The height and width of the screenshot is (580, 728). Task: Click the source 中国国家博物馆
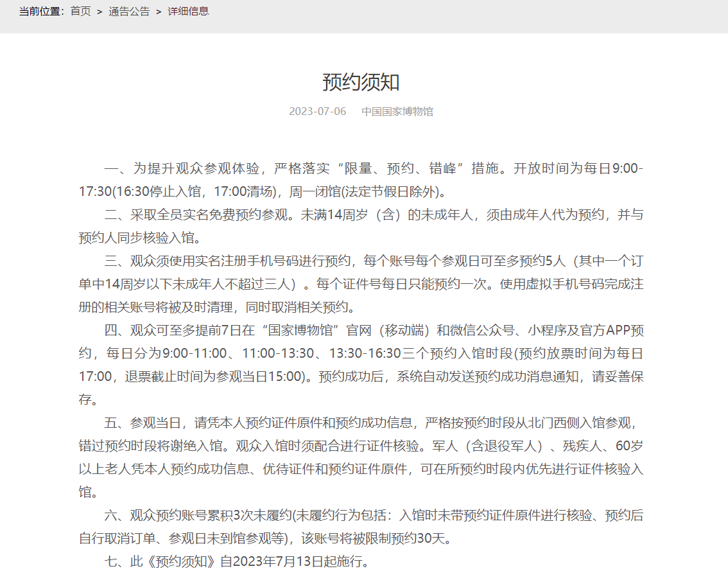coord(397,112)
